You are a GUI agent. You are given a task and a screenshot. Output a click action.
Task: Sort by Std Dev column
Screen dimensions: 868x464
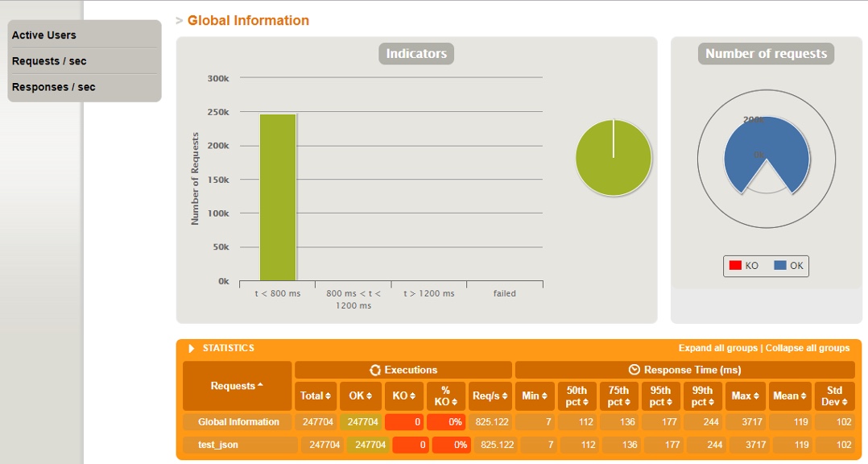click(x=833, y=396)
